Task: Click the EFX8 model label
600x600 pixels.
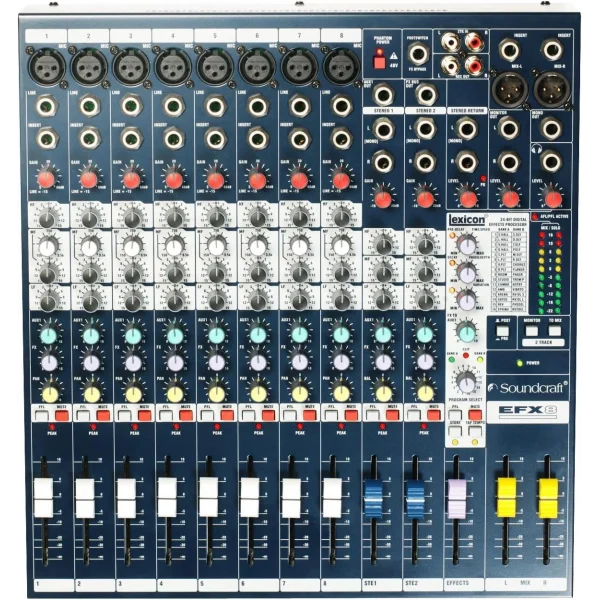Action: click(528, 411)
